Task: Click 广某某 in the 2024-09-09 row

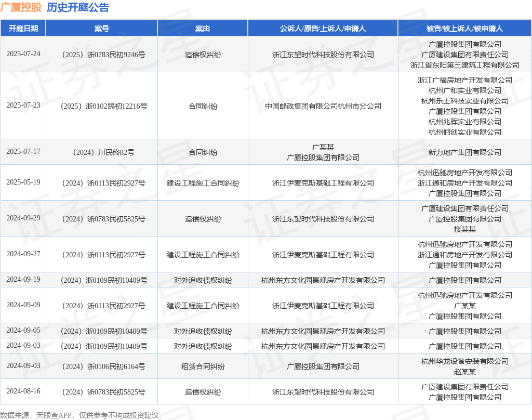Action: click(464, 306)
